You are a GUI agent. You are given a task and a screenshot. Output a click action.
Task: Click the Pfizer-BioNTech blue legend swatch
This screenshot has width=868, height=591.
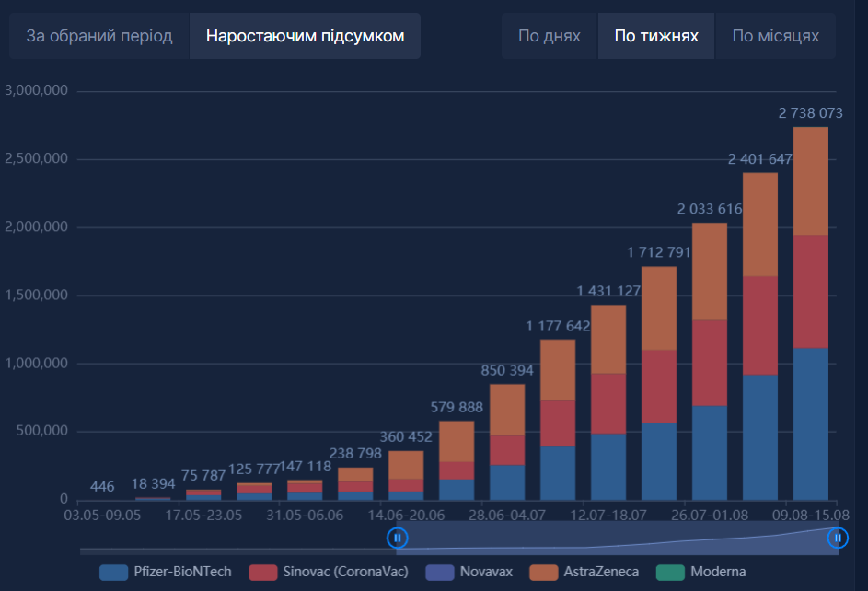(113, 572)
